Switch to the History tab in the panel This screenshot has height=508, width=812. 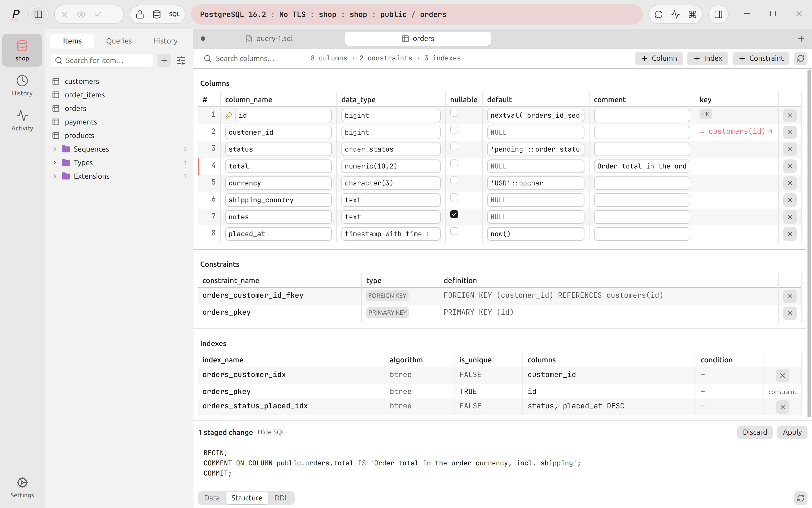click(x=166, y=41)
